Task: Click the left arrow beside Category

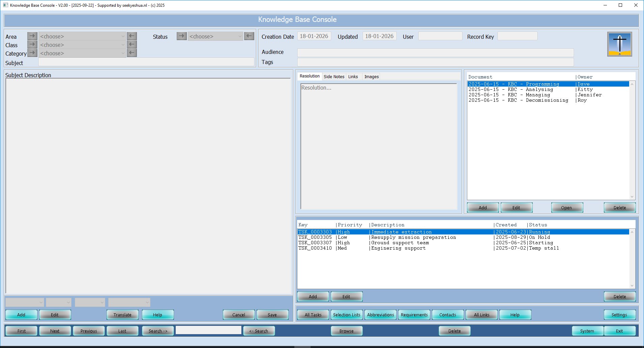Action: click(x=131, y=53)
